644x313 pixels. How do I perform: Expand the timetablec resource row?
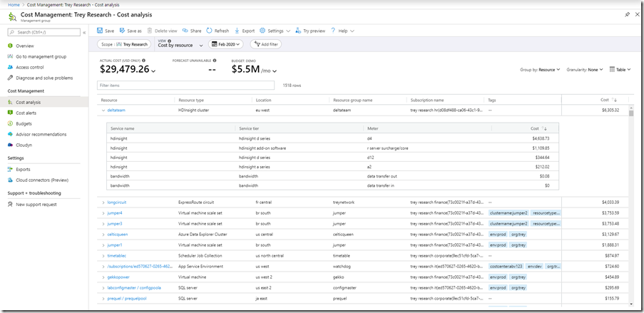click(x=103, y=256)
